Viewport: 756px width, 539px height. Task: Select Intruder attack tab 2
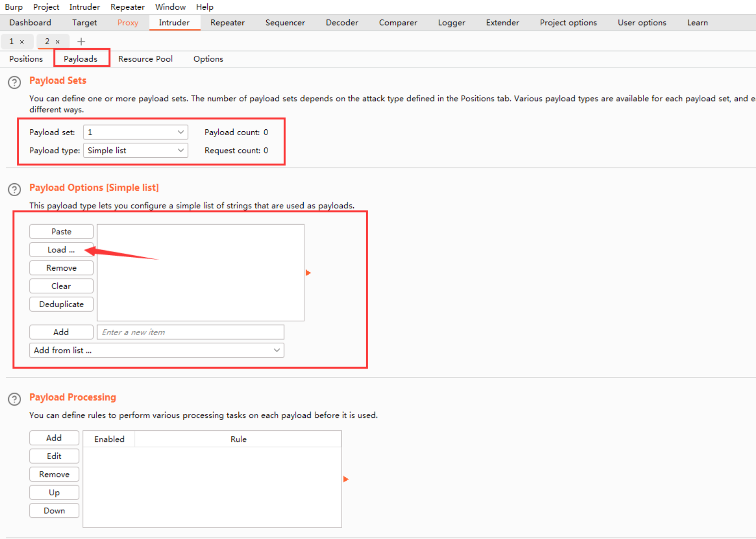47,41
